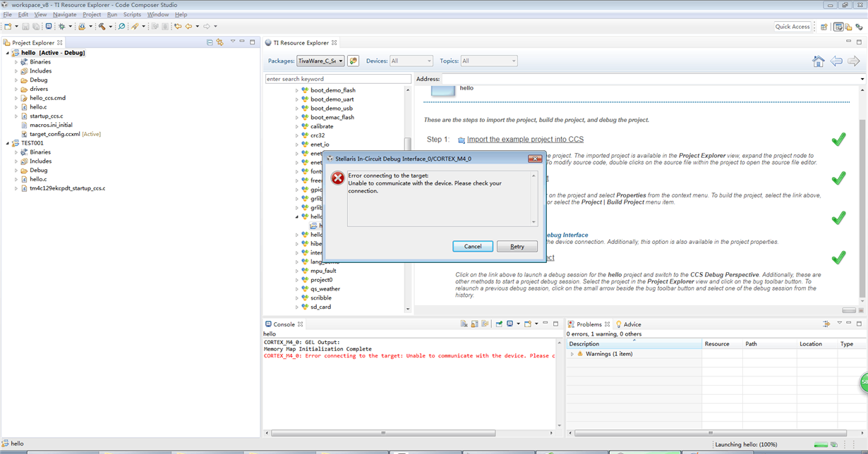Open the Packages dropdown TivaWare
This screenshot has height=454, width=868.
[x=320, y=61]
